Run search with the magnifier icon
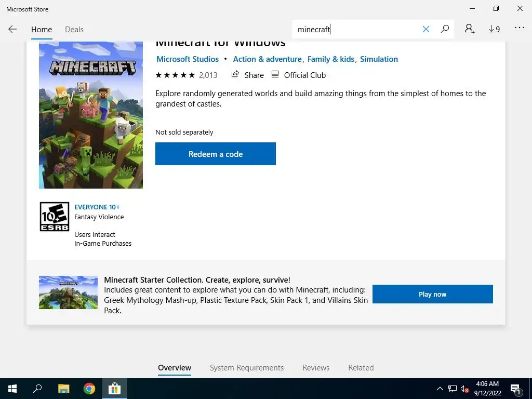 pos(445,29)
